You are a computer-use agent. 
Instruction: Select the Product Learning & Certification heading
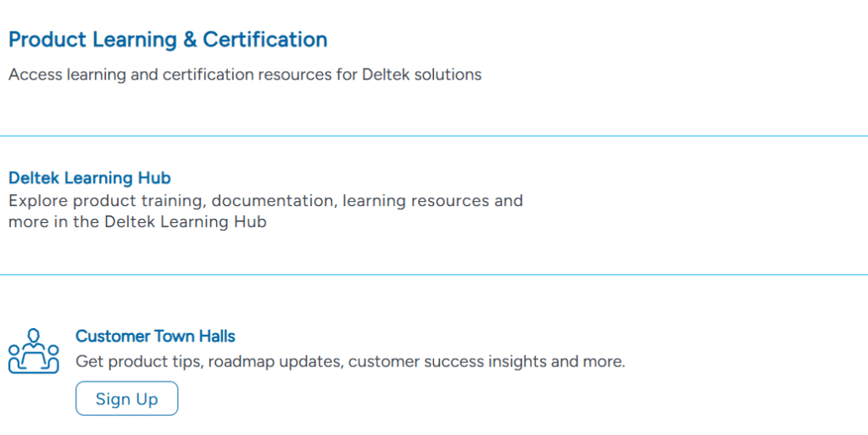tap(168, 39)
